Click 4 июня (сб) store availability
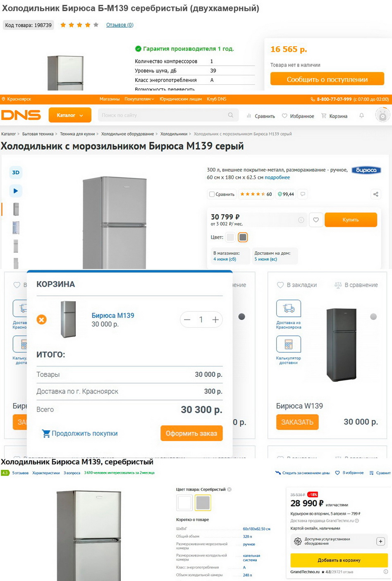Image resolution: width=392 pixels, height=581 pixels. (225, 259)
